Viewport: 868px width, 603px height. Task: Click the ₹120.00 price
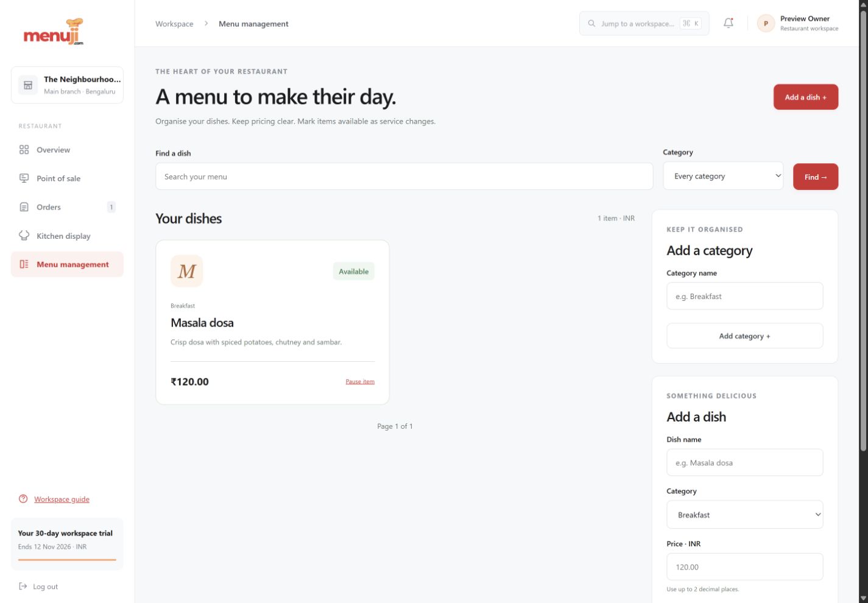(189, 382)
